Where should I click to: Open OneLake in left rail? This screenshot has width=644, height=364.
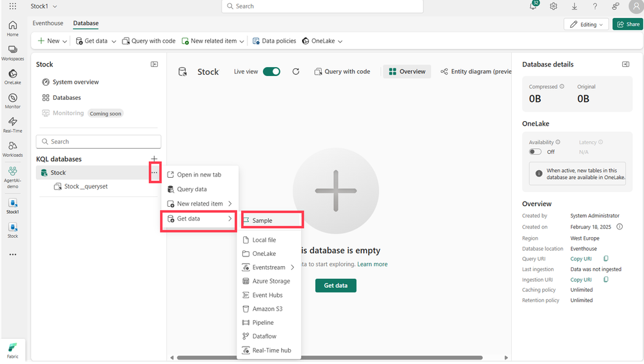(x=13, y=77)
